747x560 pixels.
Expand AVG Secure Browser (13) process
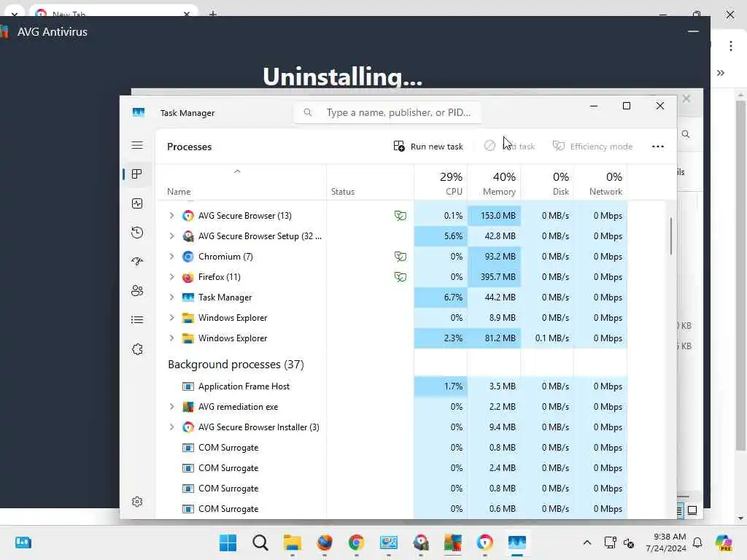pyautogui.click(x=171, y=216)
